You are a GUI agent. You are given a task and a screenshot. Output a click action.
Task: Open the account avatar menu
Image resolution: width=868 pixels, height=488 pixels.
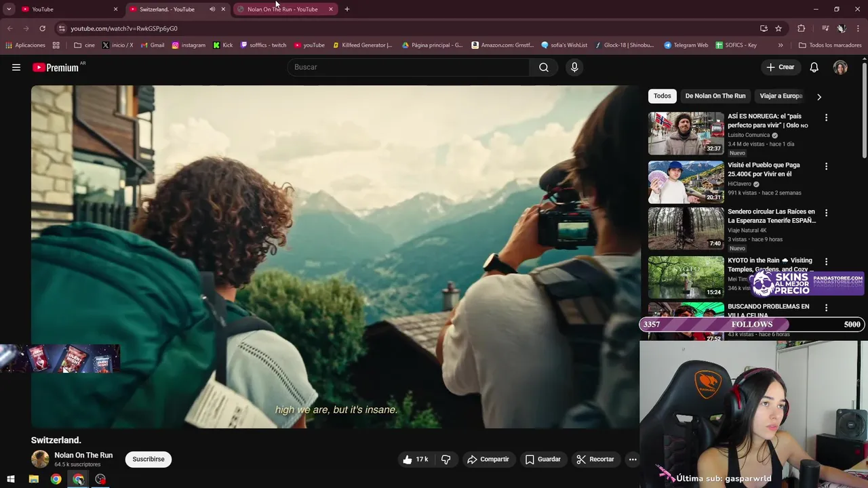[x=840, y=67]
